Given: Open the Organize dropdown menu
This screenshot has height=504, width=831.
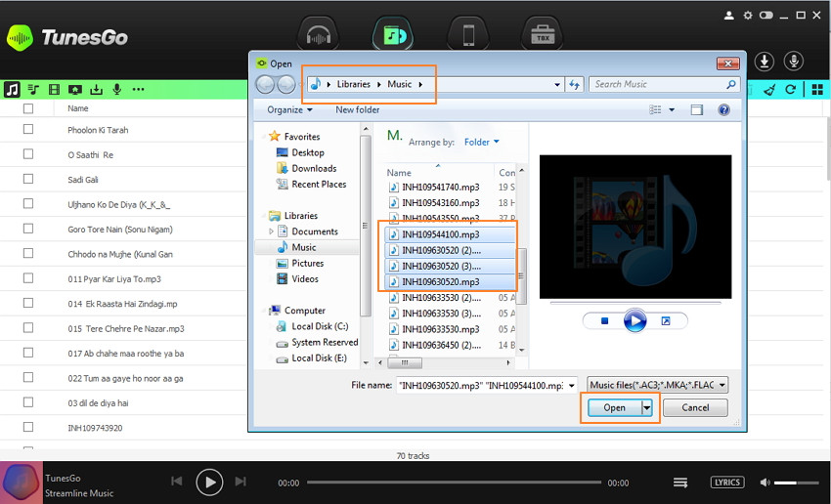Looking at the screenshot, I should pyautogui.click(x=289, y=109).
